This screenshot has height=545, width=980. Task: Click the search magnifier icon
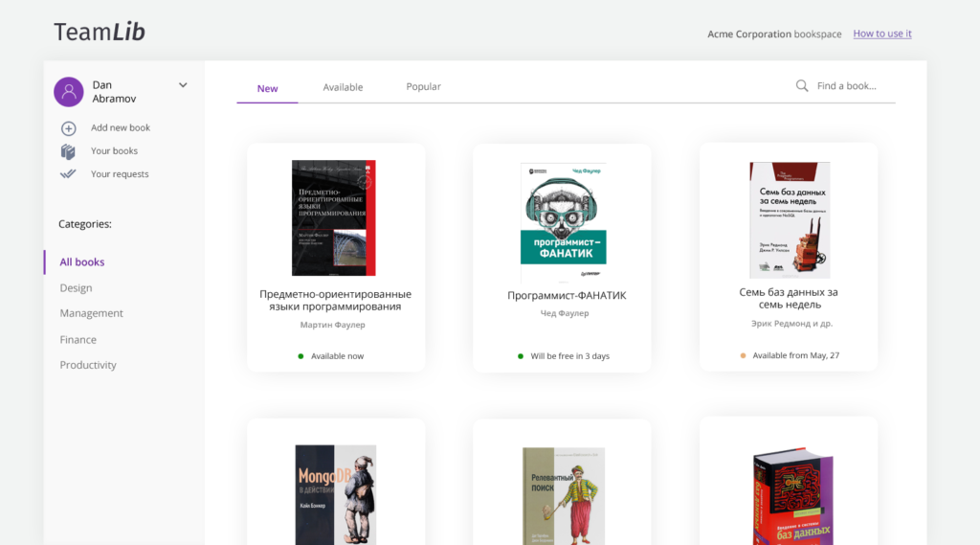coord(802,85)
